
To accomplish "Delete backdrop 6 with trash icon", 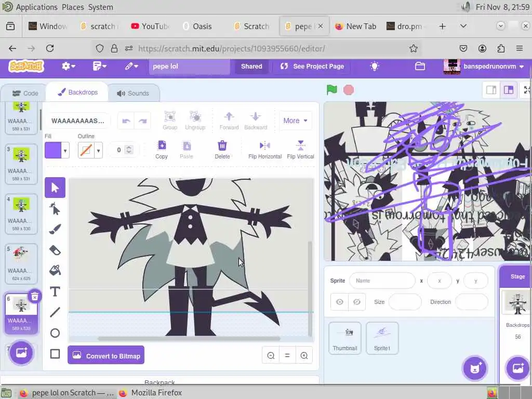I will coord(35,297).
